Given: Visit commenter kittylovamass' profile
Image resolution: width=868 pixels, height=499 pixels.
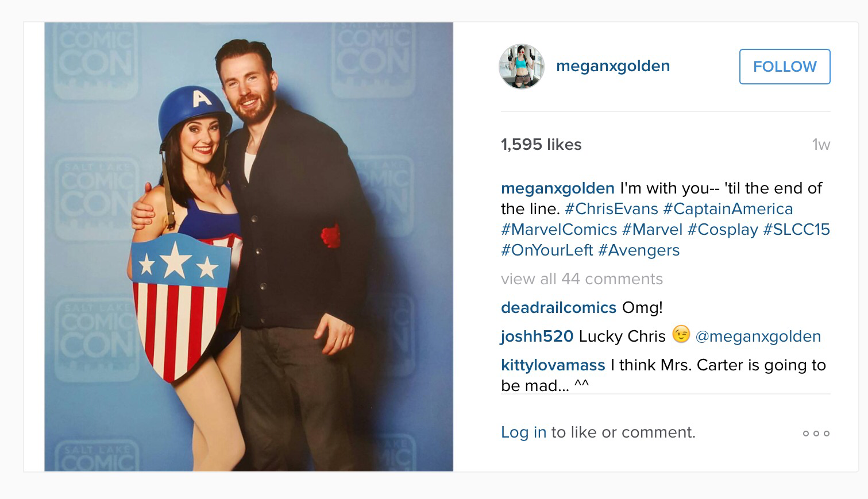Looking at the screenshot, I should [x=553, y=365].
